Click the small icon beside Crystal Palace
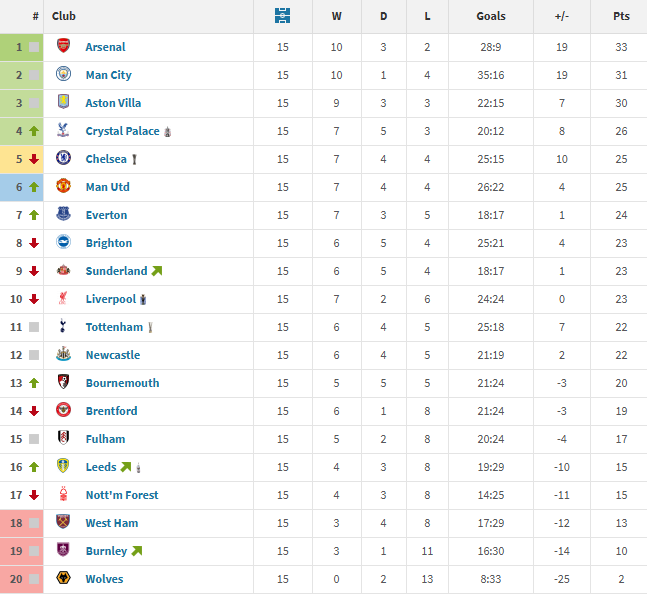The image size is (647, 595). 168,131
